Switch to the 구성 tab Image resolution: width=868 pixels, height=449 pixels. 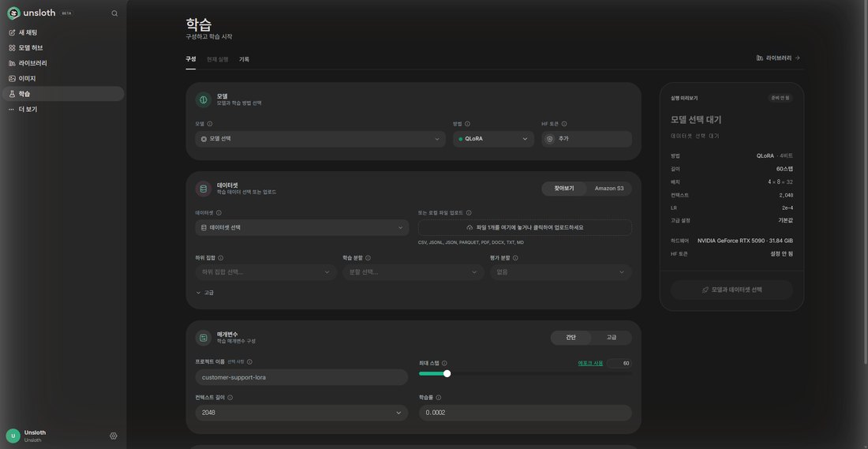coord(190,59)
